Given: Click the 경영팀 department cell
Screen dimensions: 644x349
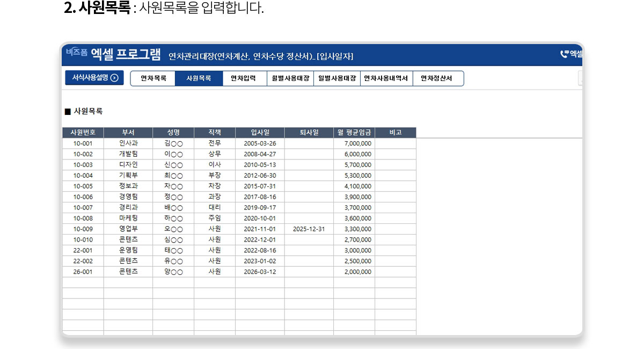Looking at the screenshot, I should [128, 197].
